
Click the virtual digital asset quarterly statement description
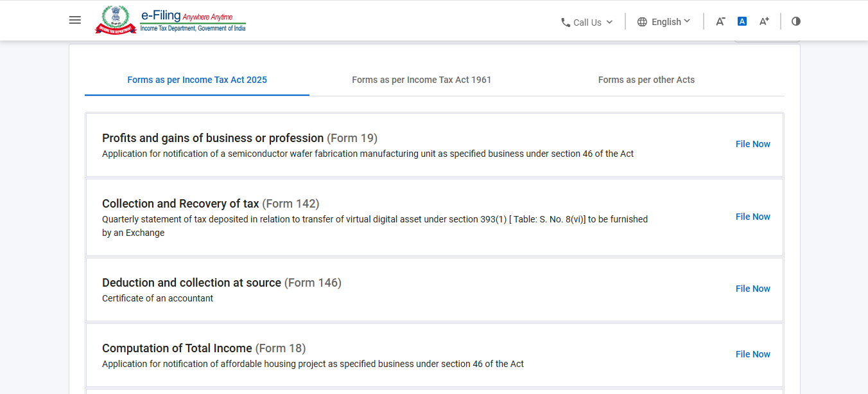coord(375,226)
